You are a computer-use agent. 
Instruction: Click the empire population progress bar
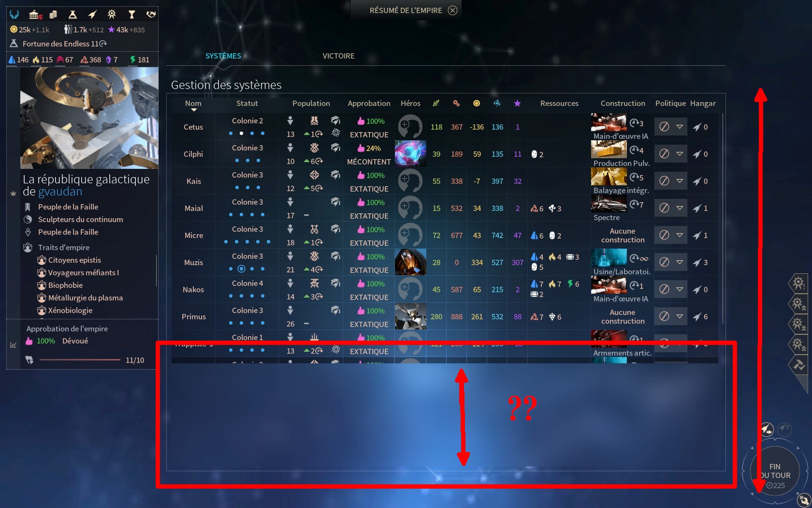point(80,360)
